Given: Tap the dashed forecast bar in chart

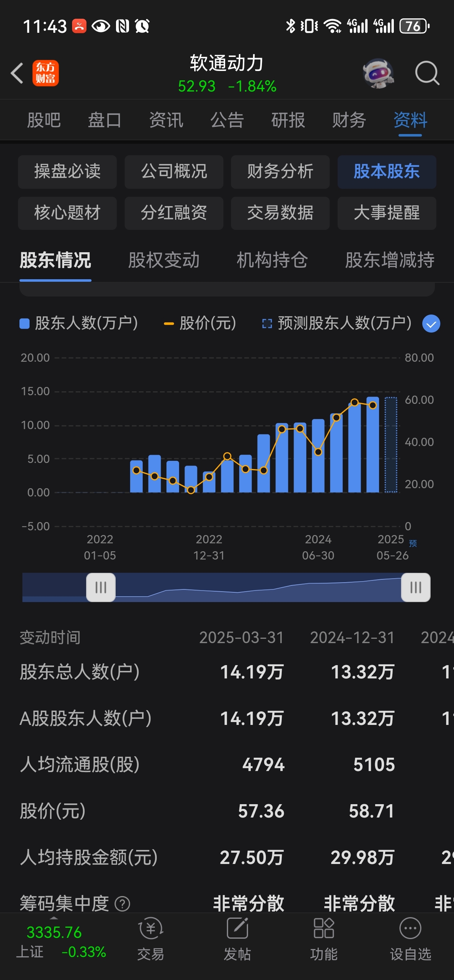Looking at the screenshot, I should [x=391, y=445].
